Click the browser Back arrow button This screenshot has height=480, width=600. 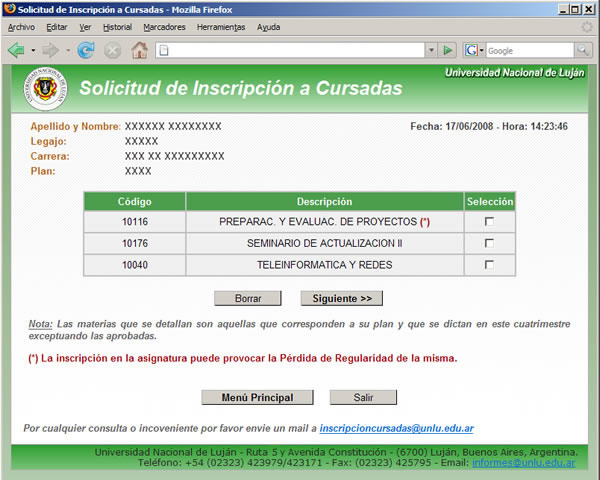[x=16, y=50]
